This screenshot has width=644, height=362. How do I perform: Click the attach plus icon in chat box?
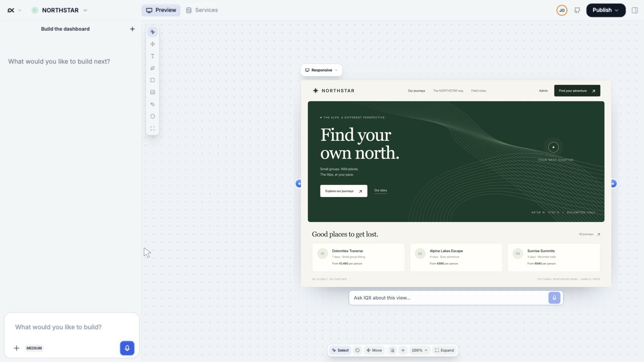(x=16, y=348)
